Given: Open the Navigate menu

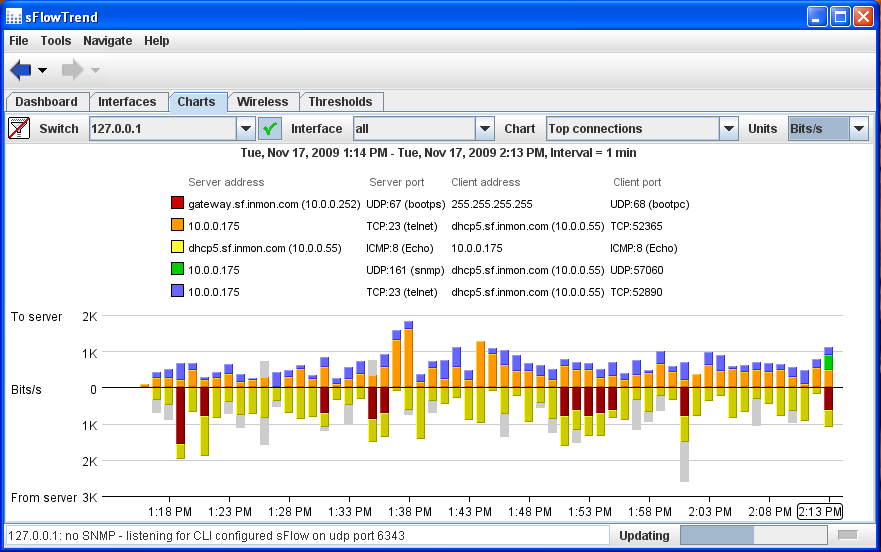Looking at the screenshot, I should coord(107,40).
